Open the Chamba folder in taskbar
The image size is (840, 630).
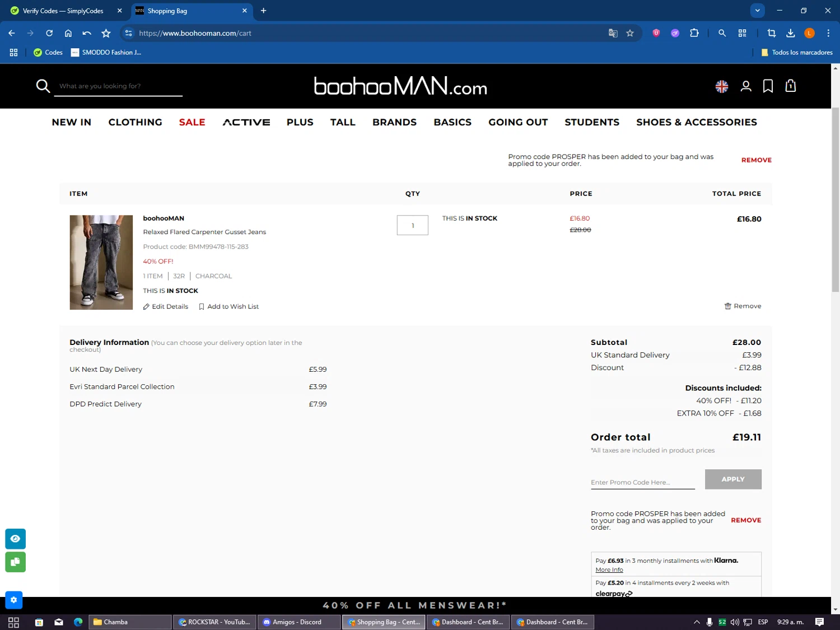pyautogui.click(x=130, y=622)
